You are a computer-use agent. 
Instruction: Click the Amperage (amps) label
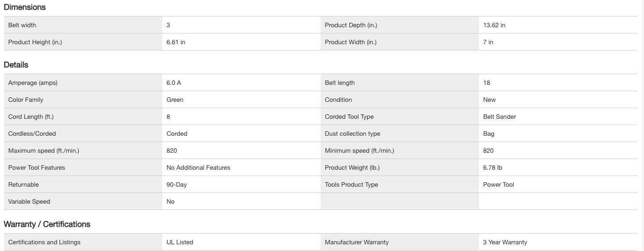click(x=33, y=83)
